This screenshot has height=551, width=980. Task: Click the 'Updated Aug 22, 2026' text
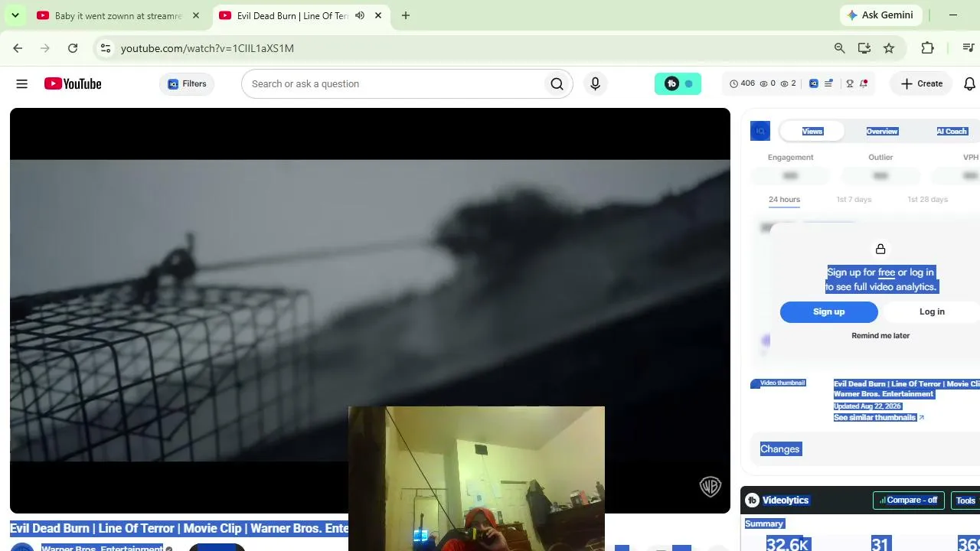tap(867, 406)
